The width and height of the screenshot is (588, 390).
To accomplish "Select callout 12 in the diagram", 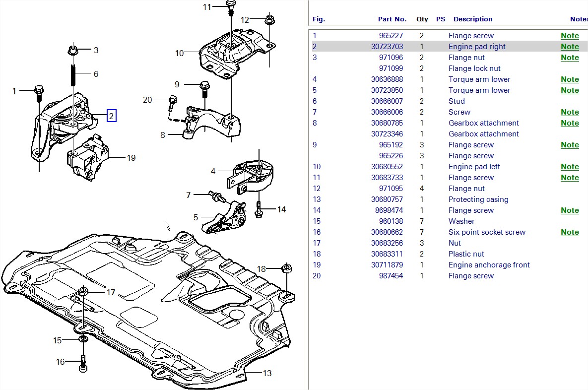I will point(245,20).
